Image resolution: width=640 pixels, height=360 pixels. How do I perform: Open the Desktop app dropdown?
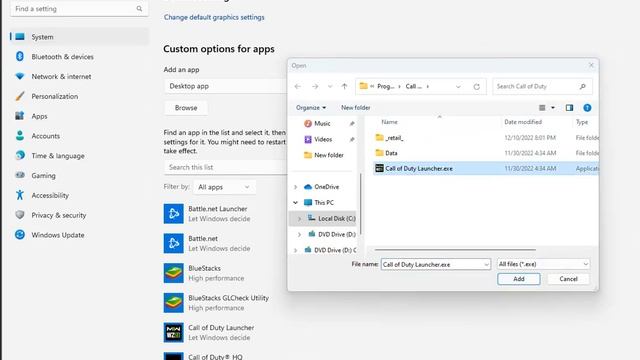(226, 86)
